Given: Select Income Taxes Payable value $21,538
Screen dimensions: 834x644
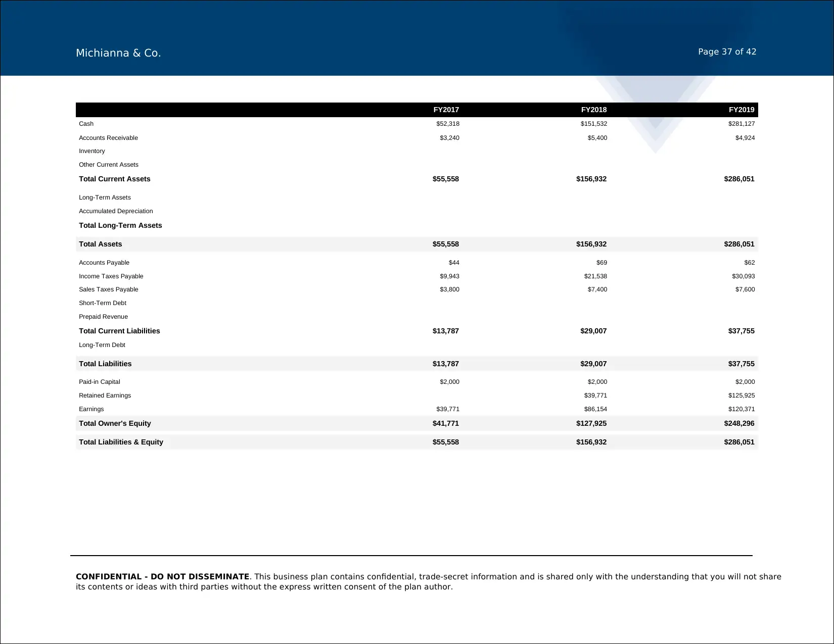Looking at the screenshot, I should click(595, 276).
